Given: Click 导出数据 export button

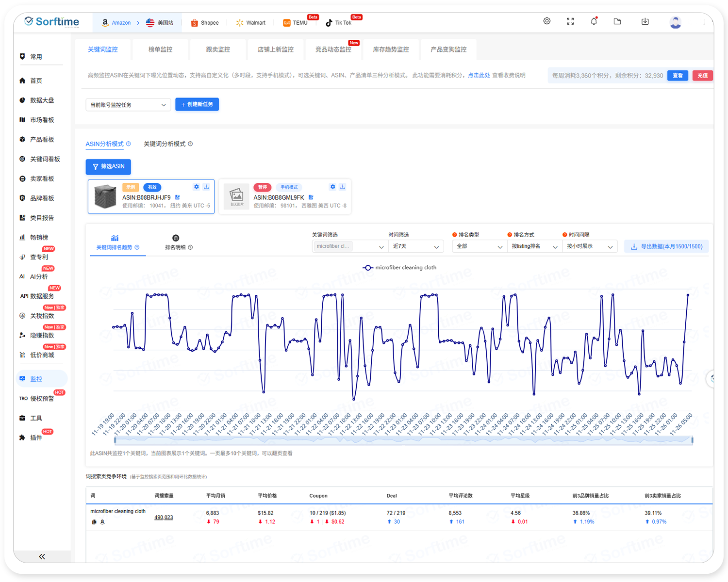Looking at the screenshot, I should 666,246.
